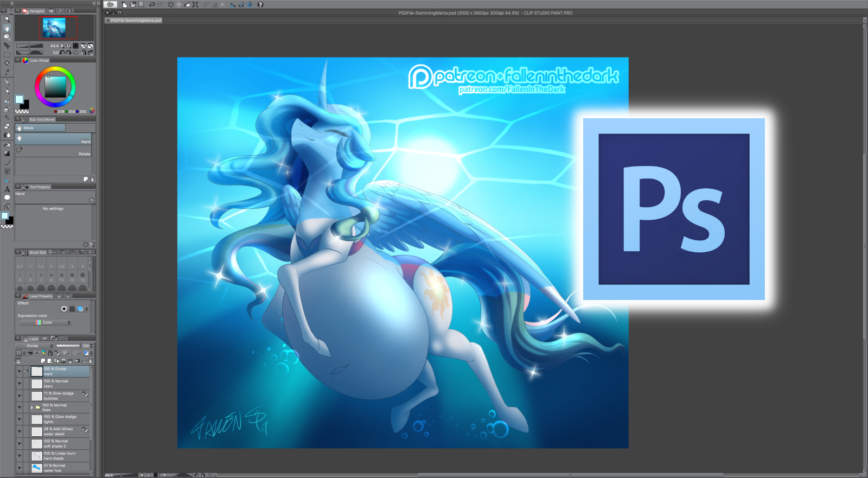Select the Hand move tool in toolbar
868x478 pixels.
click(x=7, y=28)
